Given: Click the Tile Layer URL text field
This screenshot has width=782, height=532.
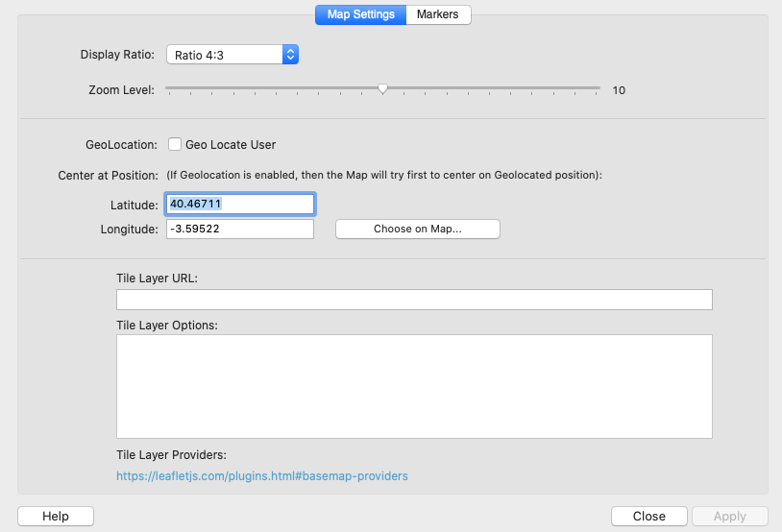Looking at the screenshot, I should [413, 300].
